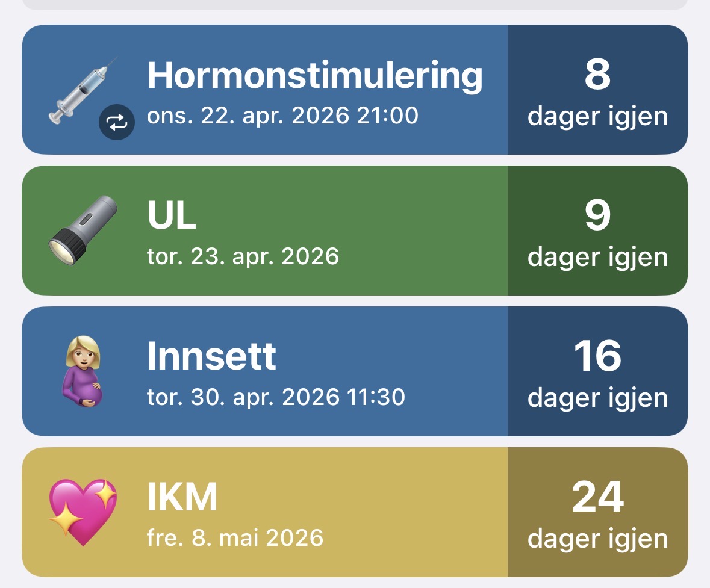Click the repeat badge on Hormonstimulering
This screenshot has height=588, width=710.
pos(116,122)
